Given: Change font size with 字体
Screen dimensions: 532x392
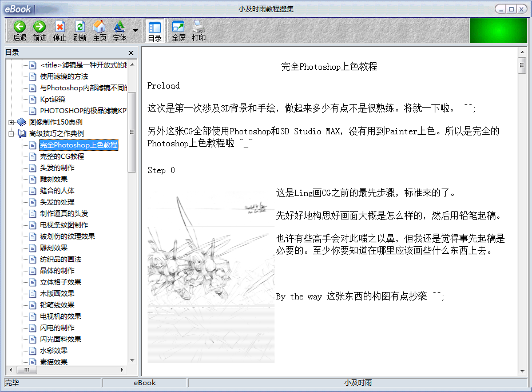Looking at the screenshot, I should click(120, 31).
